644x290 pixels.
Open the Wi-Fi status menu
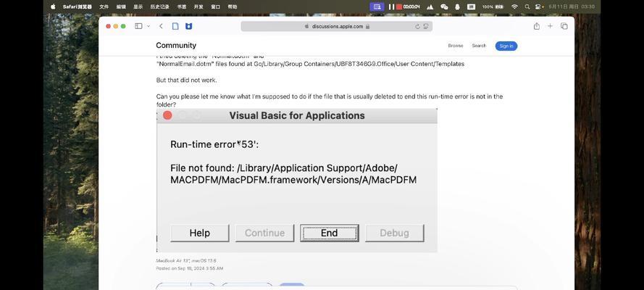tap(514, 7)
